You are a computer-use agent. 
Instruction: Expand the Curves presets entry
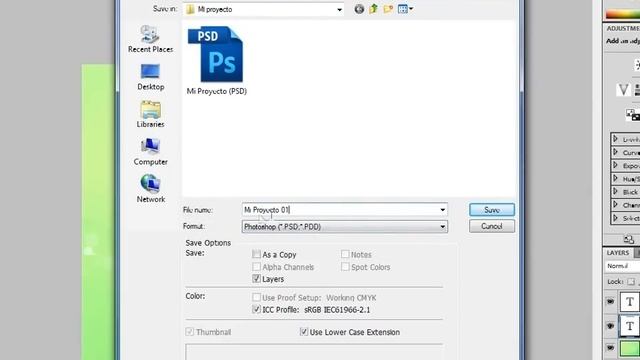coord(616,152)
